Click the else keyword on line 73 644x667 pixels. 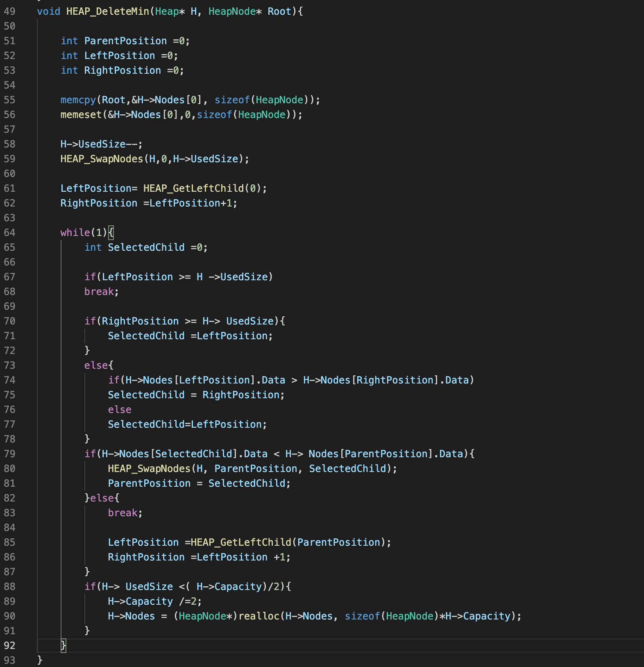[96, 365]
